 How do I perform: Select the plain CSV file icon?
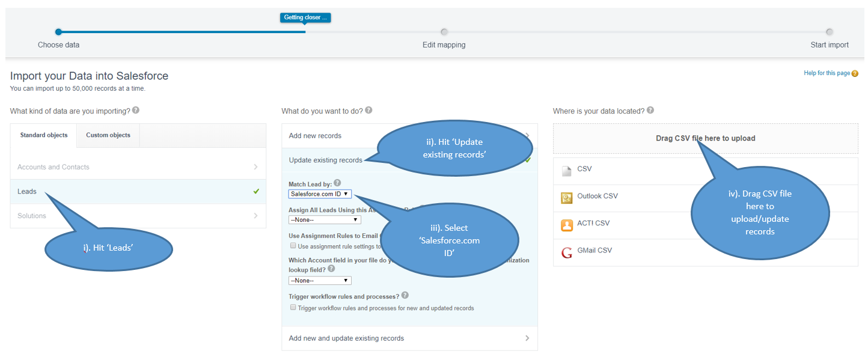[566, 171]
